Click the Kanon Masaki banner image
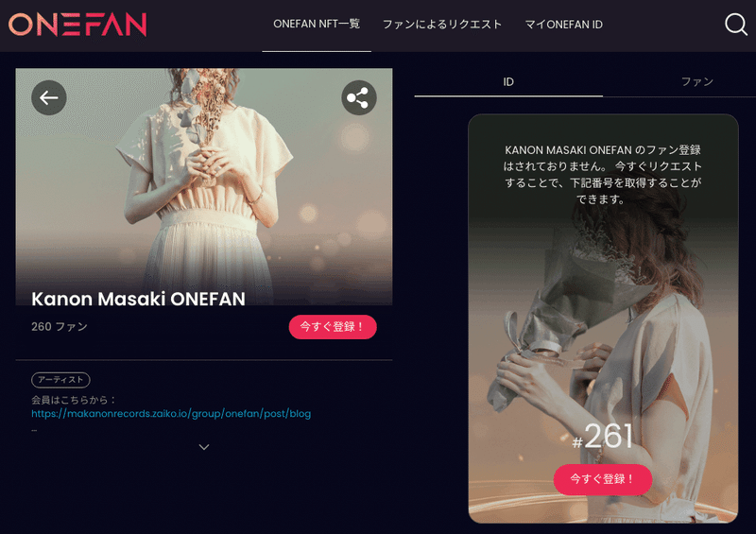 pyautogui.click(x=204, y=187)
